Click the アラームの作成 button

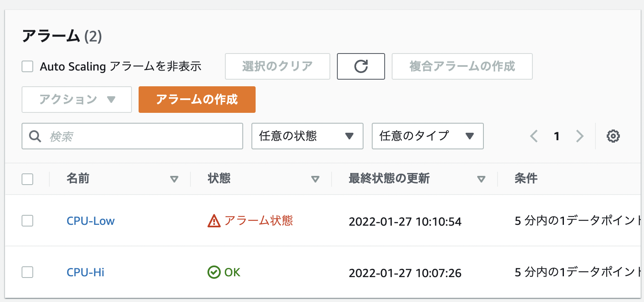[x=197, y=100]
